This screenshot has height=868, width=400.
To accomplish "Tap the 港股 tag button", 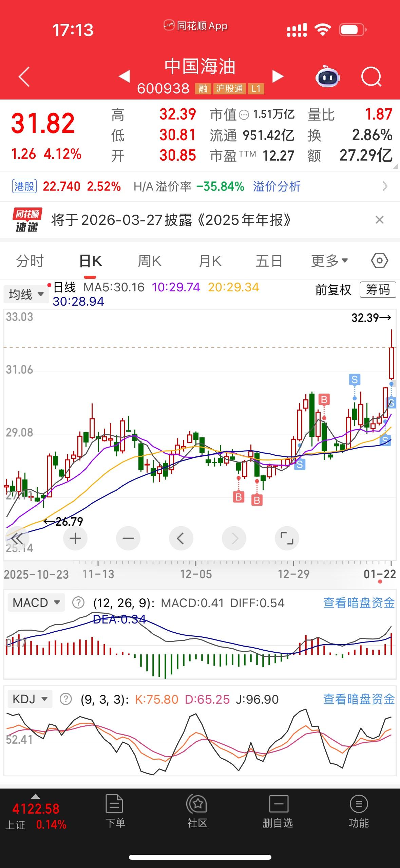I will coord(24,186).
